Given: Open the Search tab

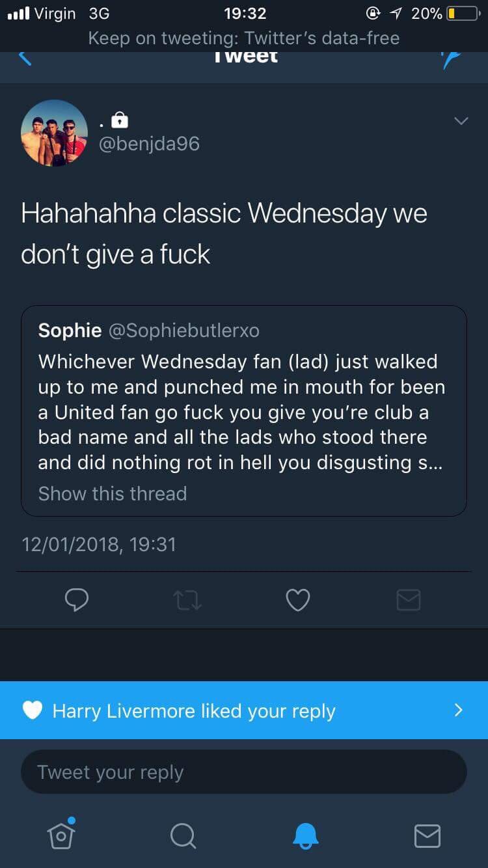Looking at the screenshot, I should [183, 835].
